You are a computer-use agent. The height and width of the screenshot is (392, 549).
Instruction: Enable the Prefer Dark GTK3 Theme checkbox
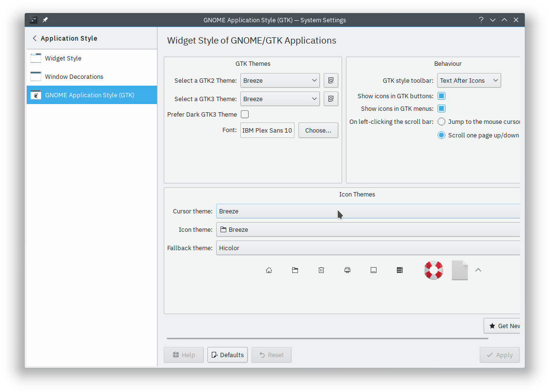(x=245, y=114)
